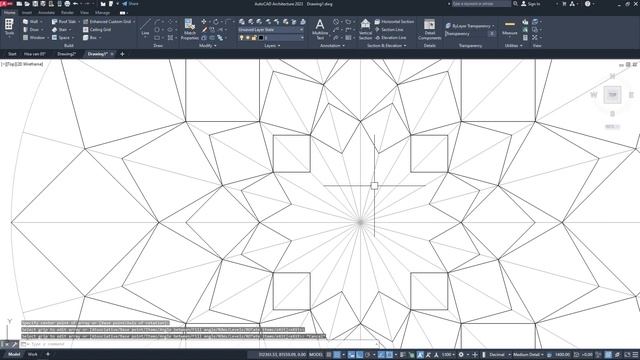The width and height of the screenshot is (640, 360).
Task: Click the Match Properties tool
Action: (189, 29)
